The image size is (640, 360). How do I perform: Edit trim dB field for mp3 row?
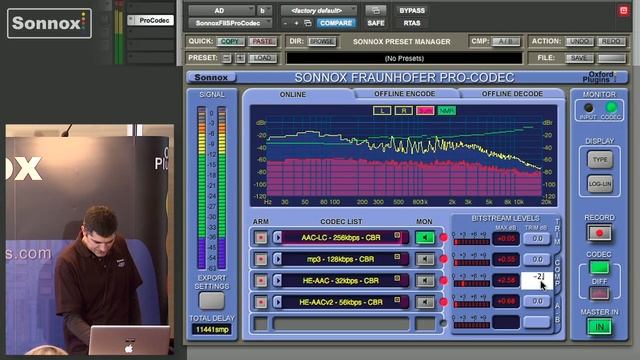point(537,260)
